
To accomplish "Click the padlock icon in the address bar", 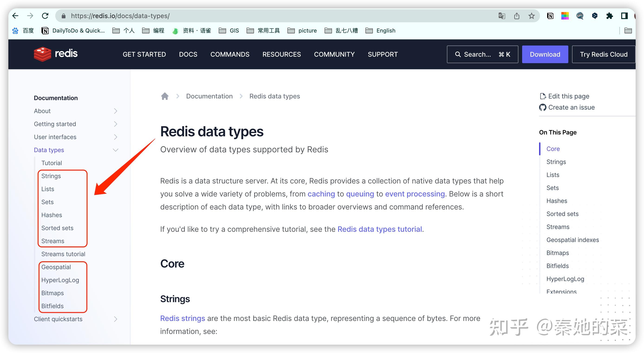I will pos(64,16).
